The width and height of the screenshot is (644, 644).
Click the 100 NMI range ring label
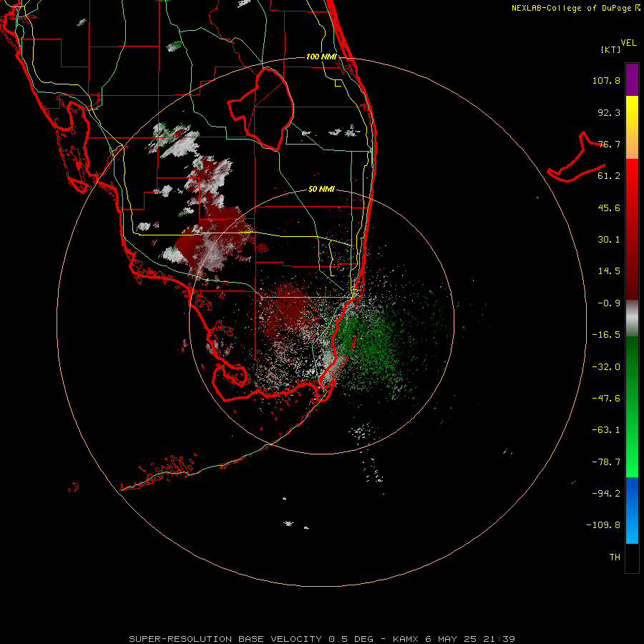(x=321, y=57)
